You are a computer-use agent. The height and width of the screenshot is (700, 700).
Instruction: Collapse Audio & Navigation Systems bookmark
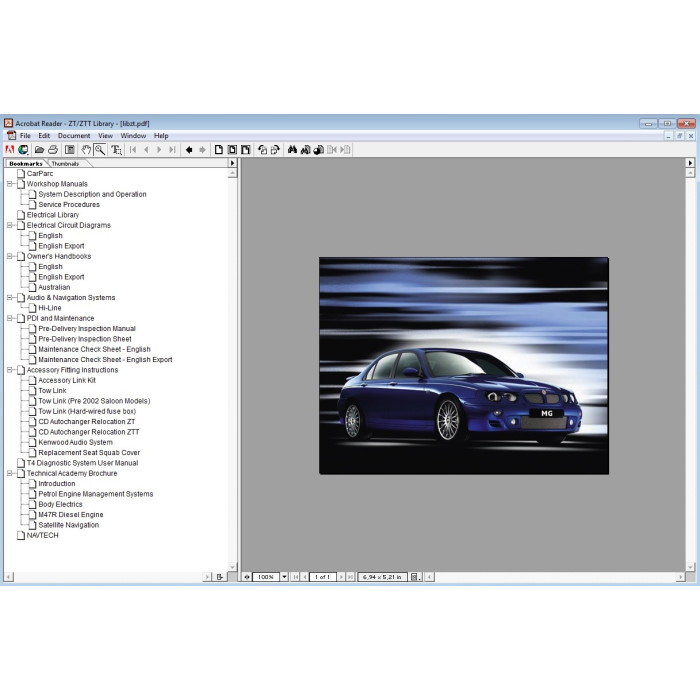[x=9, y=297]
